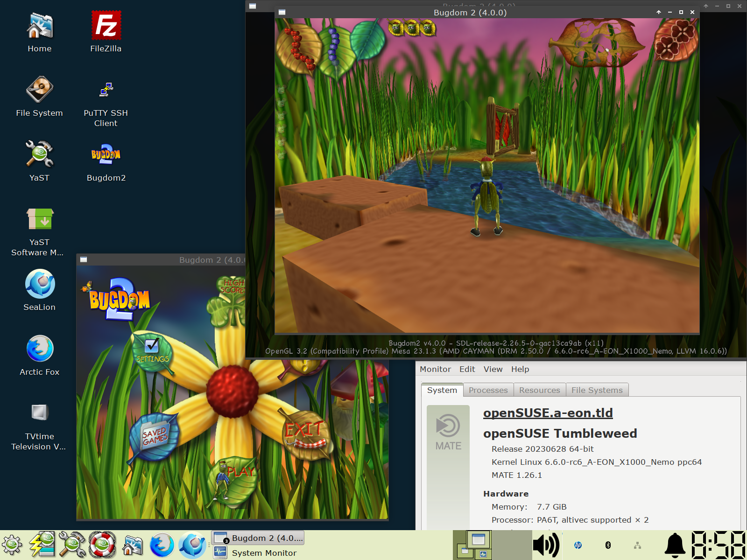Show notifications via the bell icon
747x560 pixels.
pyautogui.click(x=675, y=545)
